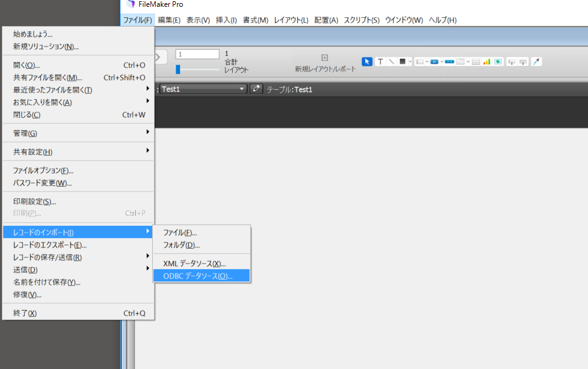The width and height of the screenshot is (588, 369).
Task: Click the record number input field
Action: [x=197, y=54]
